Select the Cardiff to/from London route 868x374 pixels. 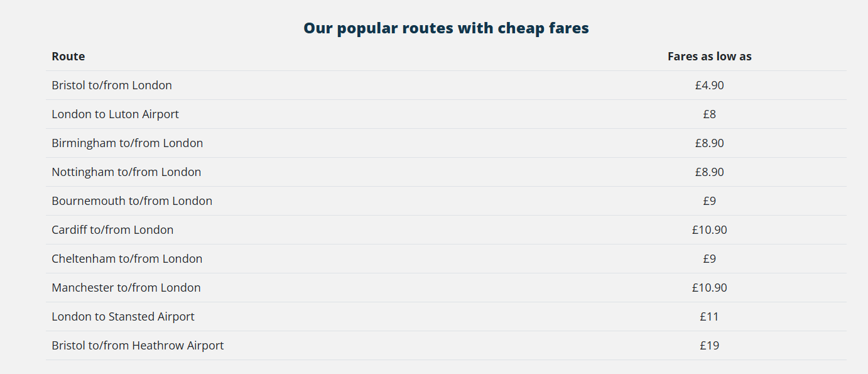(112, 230)
